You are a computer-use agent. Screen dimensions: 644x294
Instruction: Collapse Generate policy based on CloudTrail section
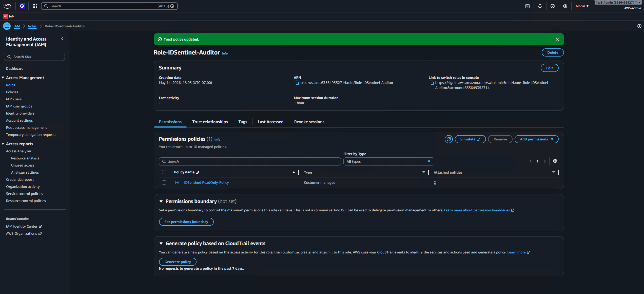coord(161,244)
